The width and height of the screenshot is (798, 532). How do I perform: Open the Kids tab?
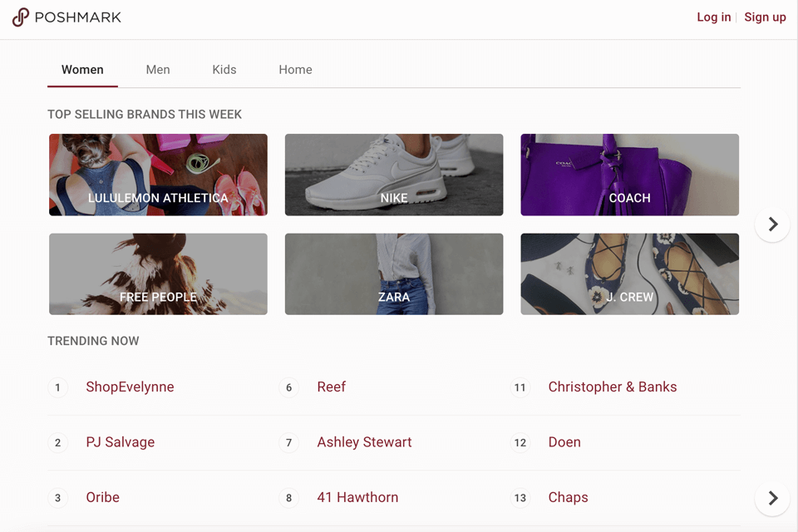[x=224, y=70]
